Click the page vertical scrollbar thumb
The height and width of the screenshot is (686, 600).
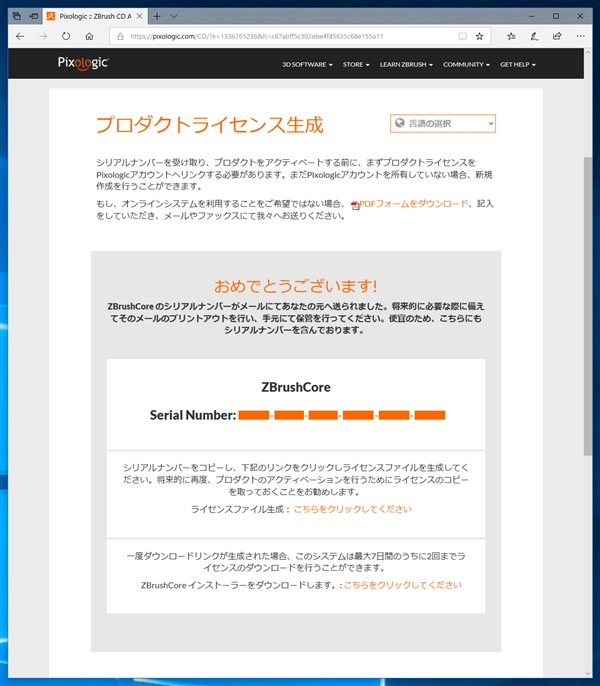point(588,306)
